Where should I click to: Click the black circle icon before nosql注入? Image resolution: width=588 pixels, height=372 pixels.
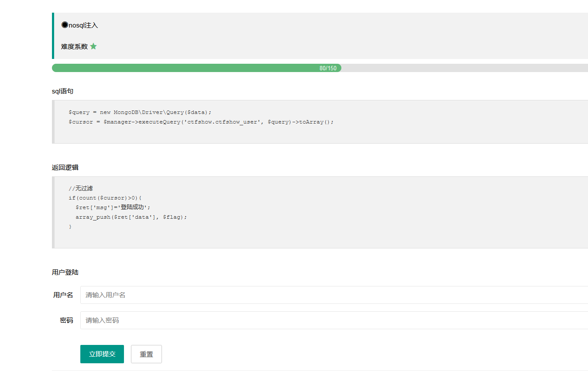click(65, 25)
